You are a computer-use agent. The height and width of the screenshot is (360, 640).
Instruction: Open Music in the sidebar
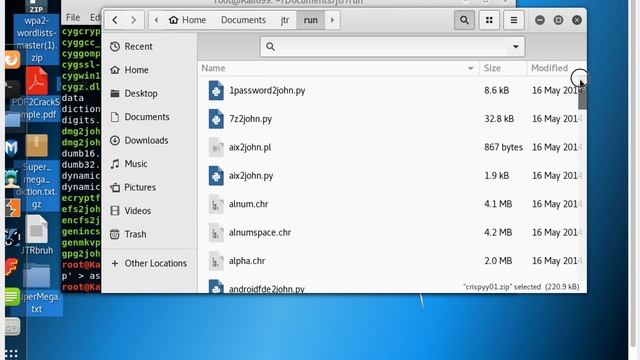click(x=149, y=164)
